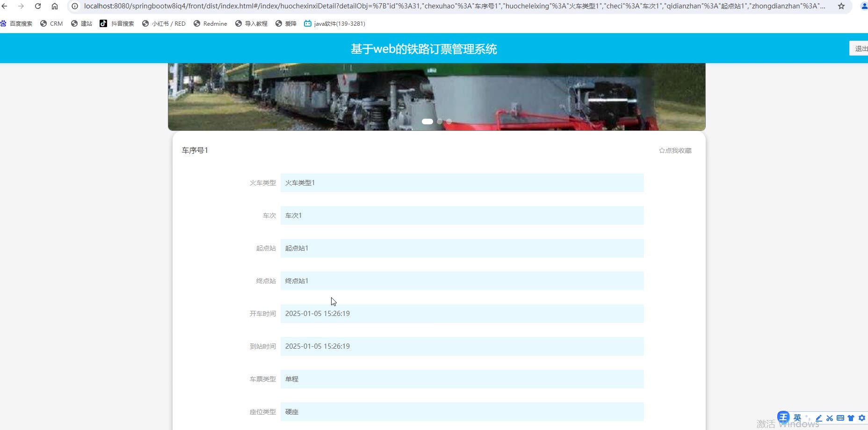
Task: Click the 终点站 field showing 终点站1
Action: tap(462, 281)
